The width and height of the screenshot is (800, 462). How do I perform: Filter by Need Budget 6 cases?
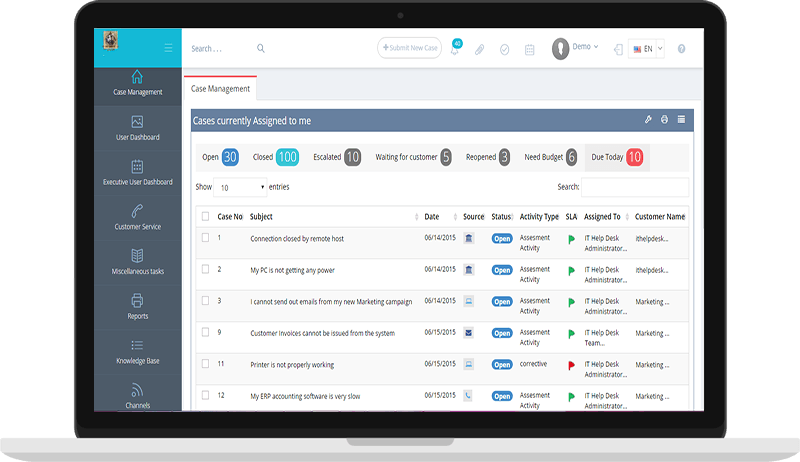[551, 157]
